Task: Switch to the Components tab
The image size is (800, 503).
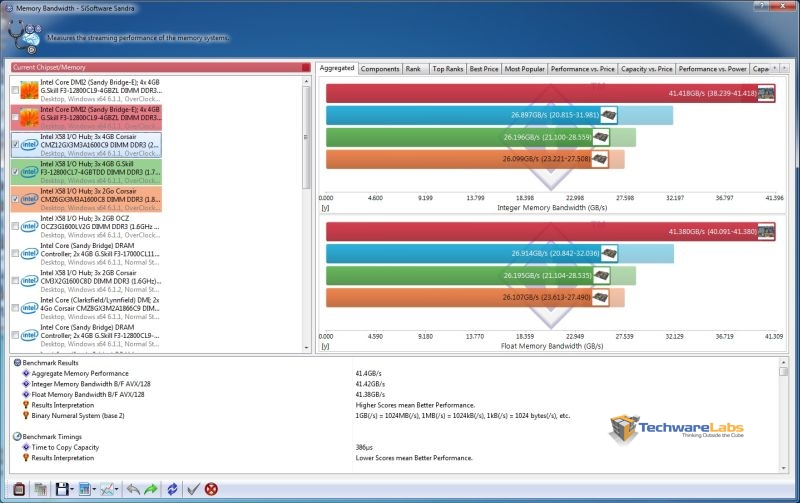Action: coord(380,69)
